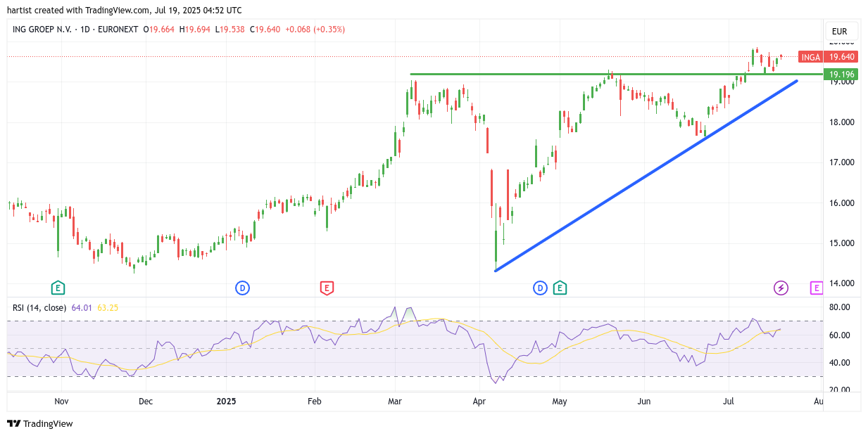The image size is (868, 436).
Task: Click the Nov label on the time axis
Action: click(x=61, y=402)
